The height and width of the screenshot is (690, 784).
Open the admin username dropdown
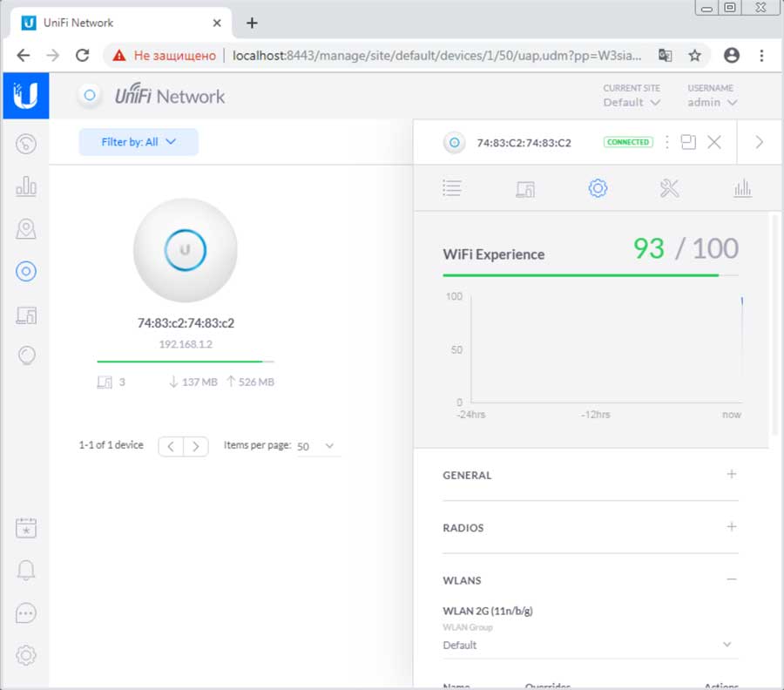pos(712,102)
